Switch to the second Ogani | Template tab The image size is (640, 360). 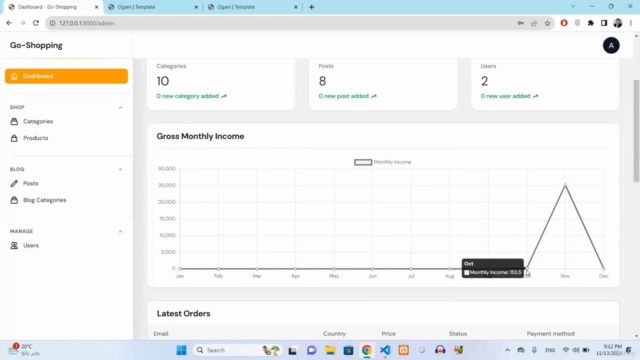click(236, 7)
